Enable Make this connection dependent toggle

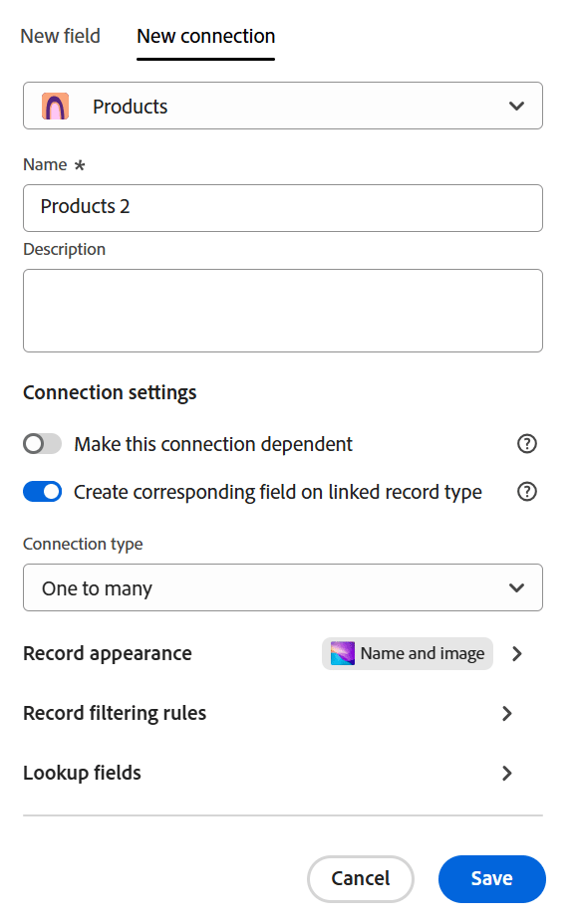42,444
